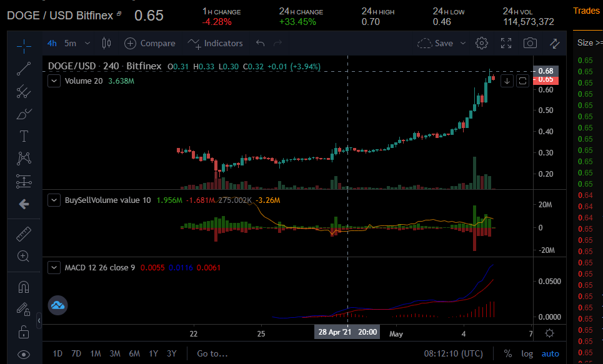Select the left arrow icon tool

click(24, 204)
